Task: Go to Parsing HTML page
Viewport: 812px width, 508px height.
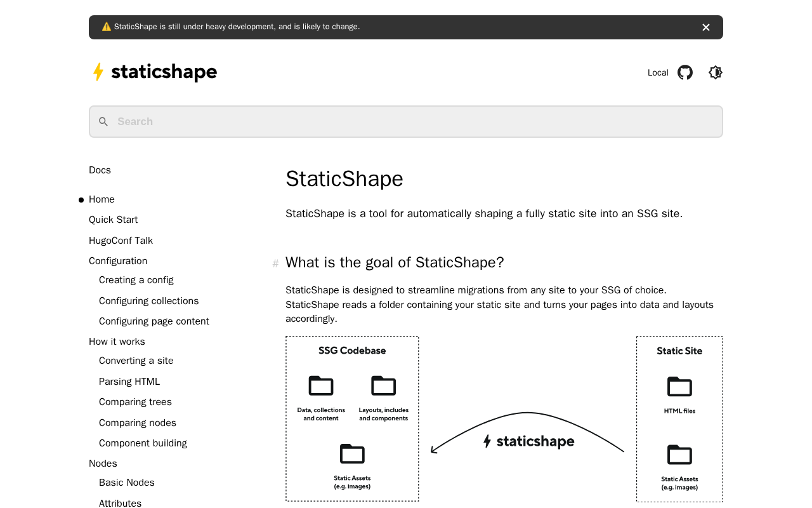Action: [129, 382]
